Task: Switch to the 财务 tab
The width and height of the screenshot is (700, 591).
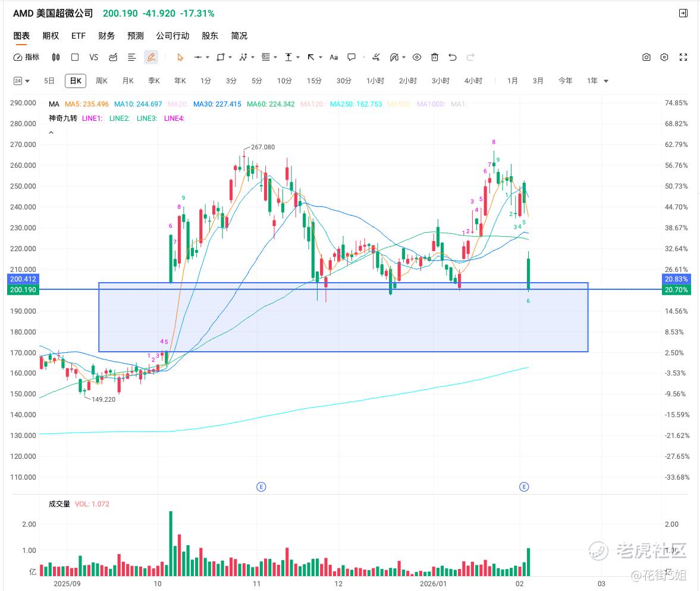Action: click(x=106, y=36)
